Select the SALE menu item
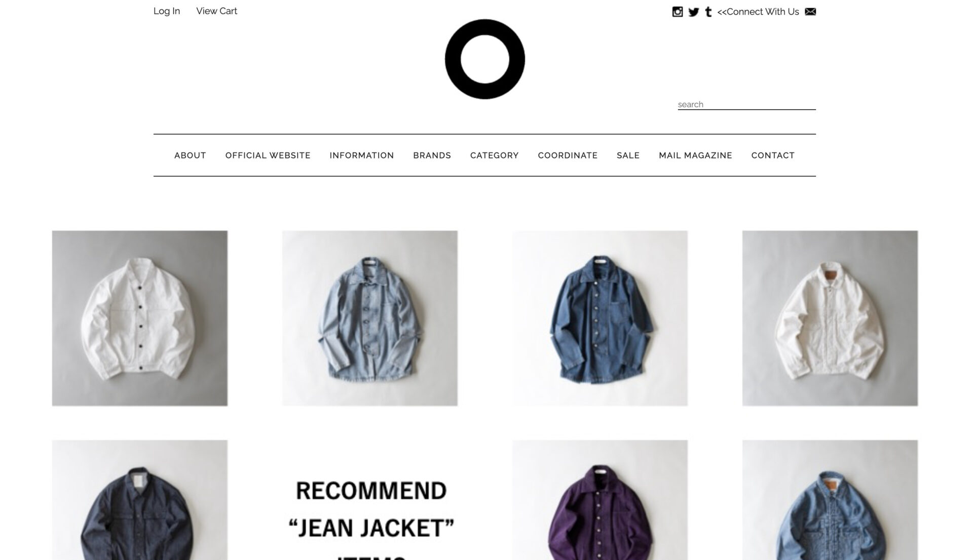973x560 pixels. coord(628,155)
